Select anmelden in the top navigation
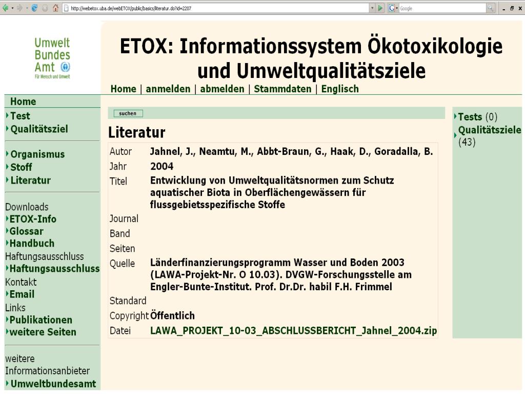Image resolution: width=525 pixels, height=420 pixels. (x=168, y=89)
